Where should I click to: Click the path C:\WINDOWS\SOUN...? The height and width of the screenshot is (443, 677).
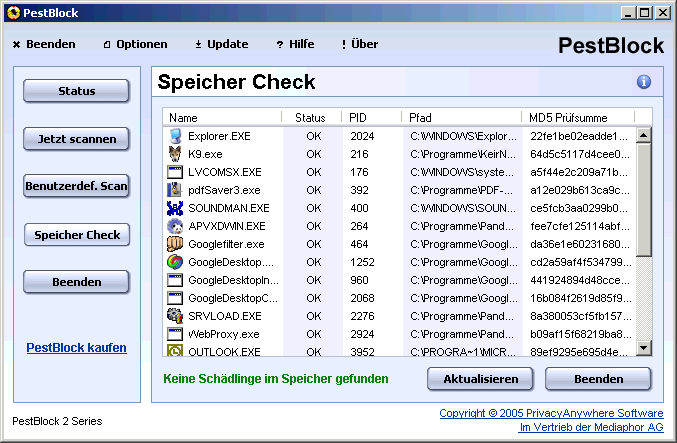[463, 208]
